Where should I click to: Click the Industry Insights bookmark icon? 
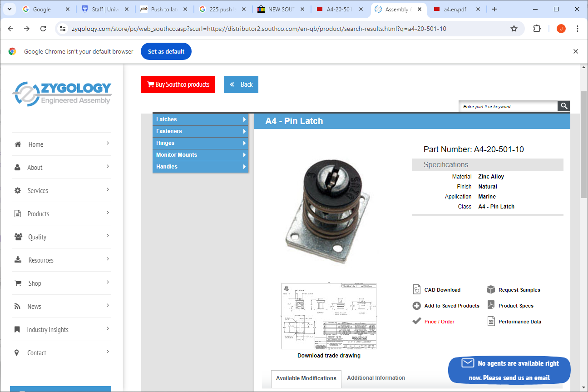point(17,330)
